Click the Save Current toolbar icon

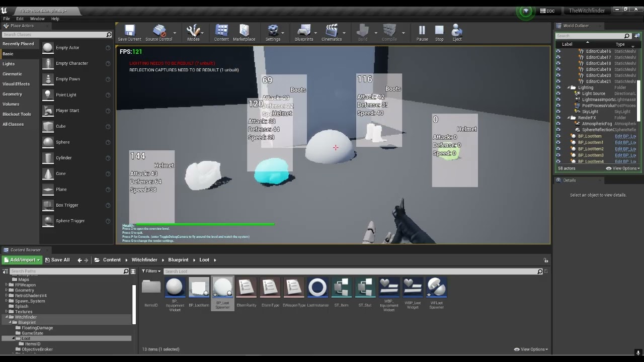click(129, 33)
